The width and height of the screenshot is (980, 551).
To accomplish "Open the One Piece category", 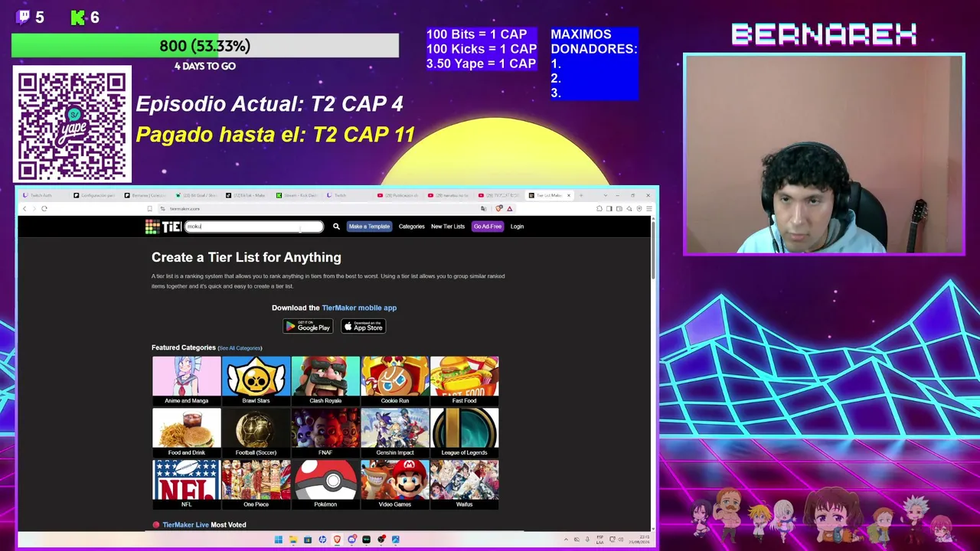I will [256, 484].
